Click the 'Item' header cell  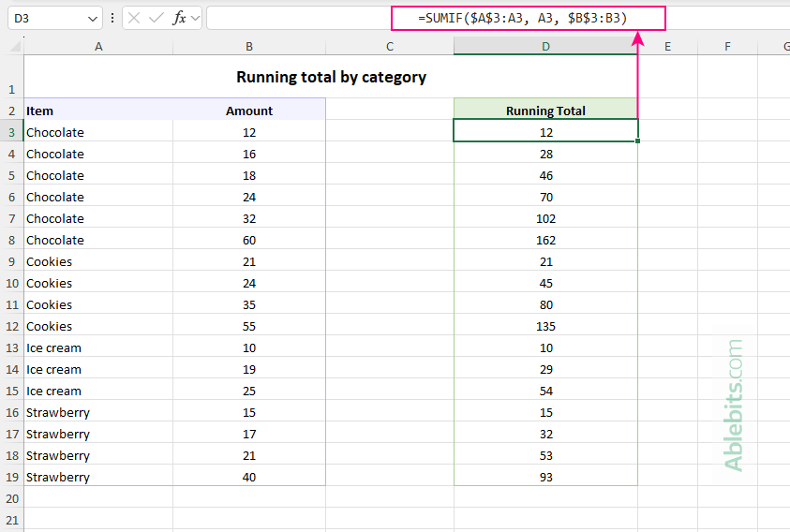(x=98, y=111)
